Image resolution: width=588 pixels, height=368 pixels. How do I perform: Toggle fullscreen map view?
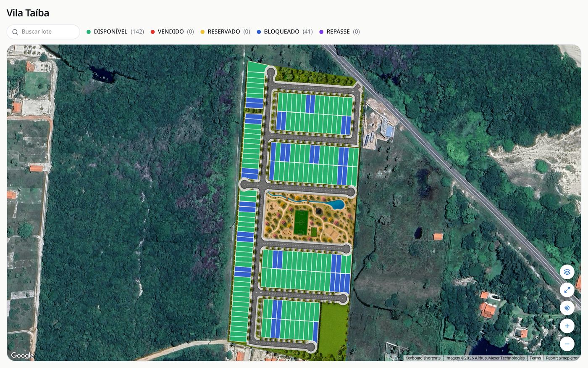tap(567, 290)
